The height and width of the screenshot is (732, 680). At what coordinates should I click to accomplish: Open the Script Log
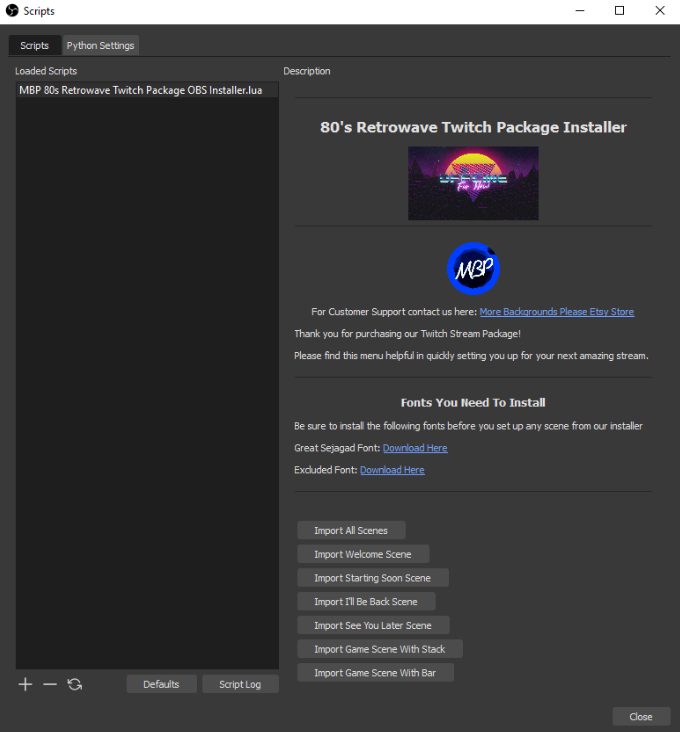click(240, 684)
